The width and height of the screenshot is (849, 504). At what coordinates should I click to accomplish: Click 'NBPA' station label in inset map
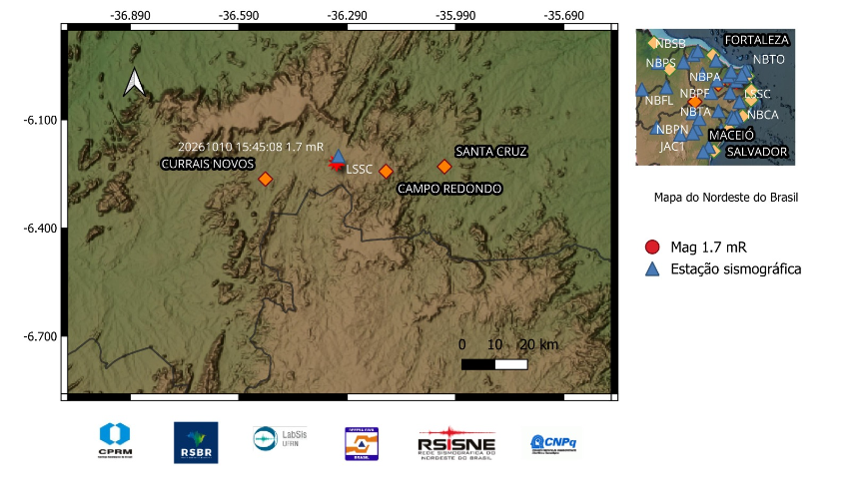[705, 77]
